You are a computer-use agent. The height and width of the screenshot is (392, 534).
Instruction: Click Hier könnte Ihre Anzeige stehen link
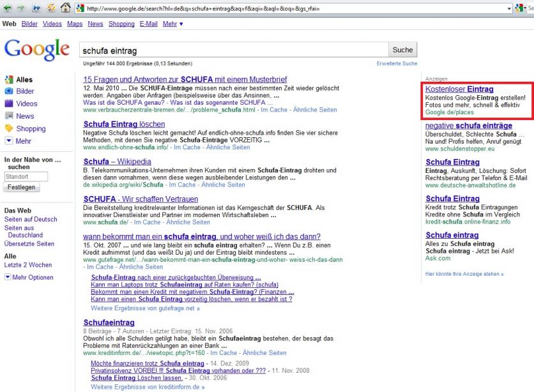coord(464,274)
